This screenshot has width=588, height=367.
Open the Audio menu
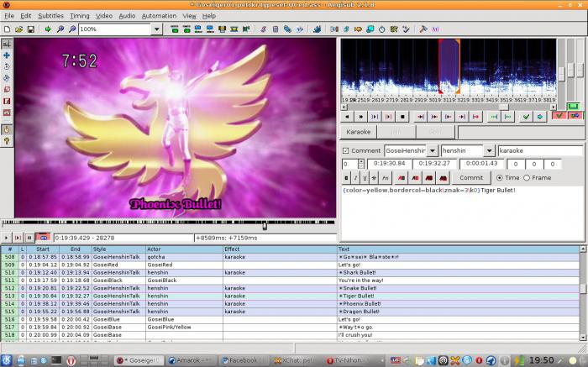click(x=127, y=16)
